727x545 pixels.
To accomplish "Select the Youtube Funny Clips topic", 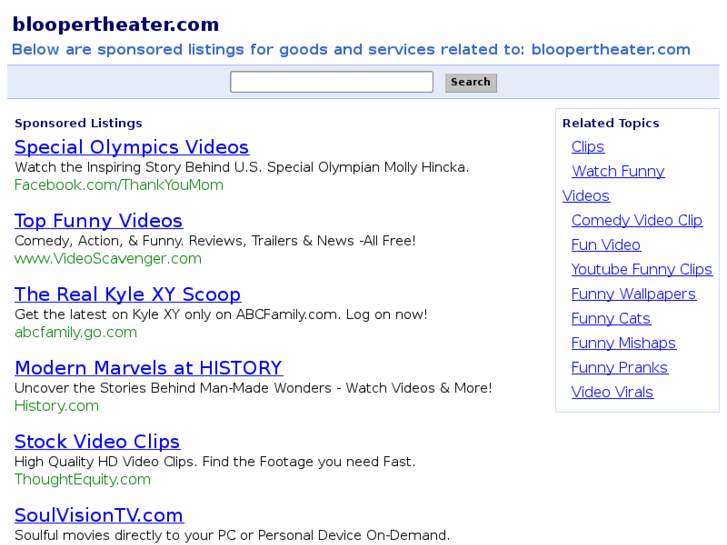I will [641, 269].
